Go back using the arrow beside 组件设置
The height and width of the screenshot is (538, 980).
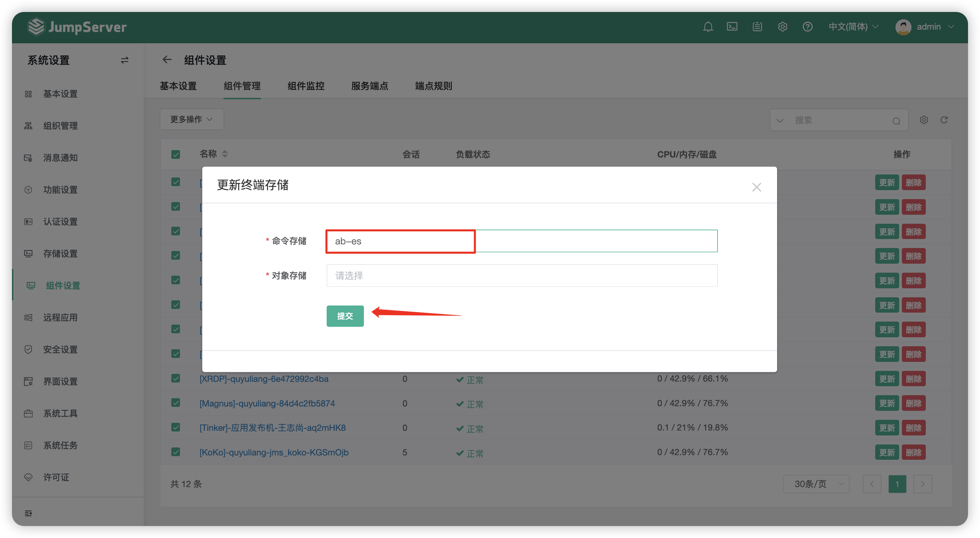pyautogui.click(x=167, y=60)
